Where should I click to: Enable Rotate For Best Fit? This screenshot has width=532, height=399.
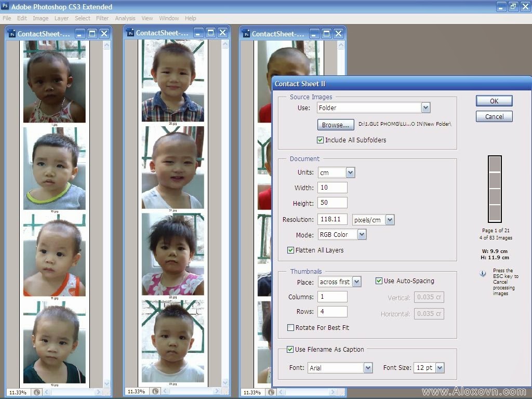pyautogui.click(x=290, y=328)
